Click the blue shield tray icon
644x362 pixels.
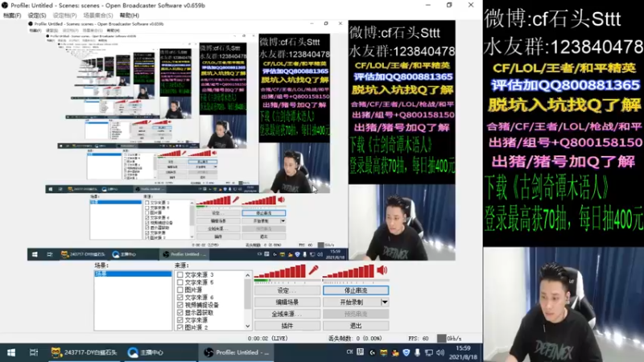(x=407, y=352)
